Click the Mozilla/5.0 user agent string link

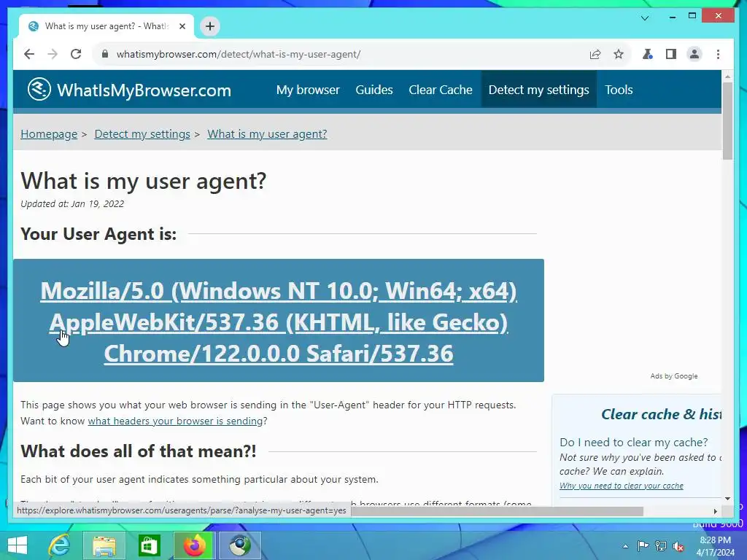278,322
